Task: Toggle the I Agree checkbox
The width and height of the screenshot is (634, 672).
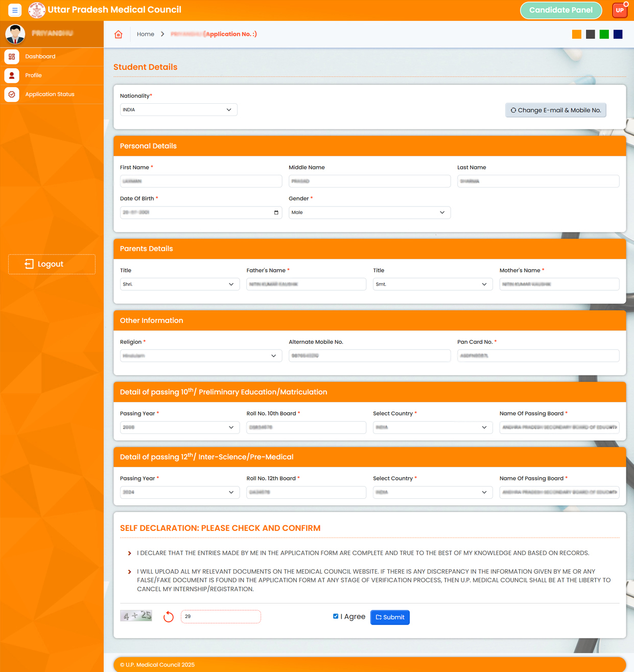Action: pos(336,616)
